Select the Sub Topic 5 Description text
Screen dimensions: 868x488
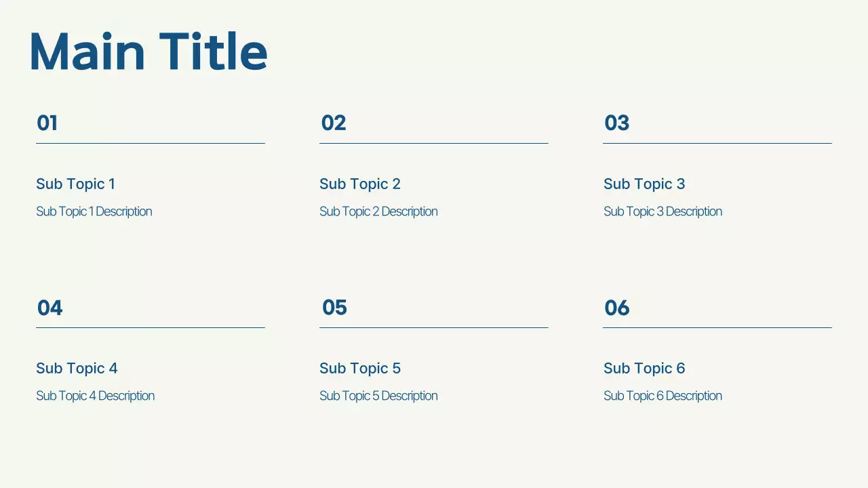378,396
